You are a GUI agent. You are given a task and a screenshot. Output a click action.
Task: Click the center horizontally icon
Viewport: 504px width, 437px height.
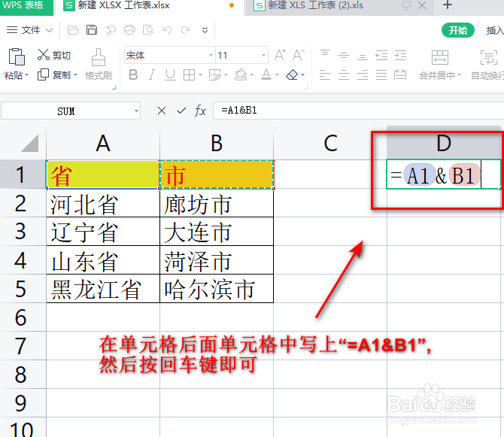coord(344,75)
